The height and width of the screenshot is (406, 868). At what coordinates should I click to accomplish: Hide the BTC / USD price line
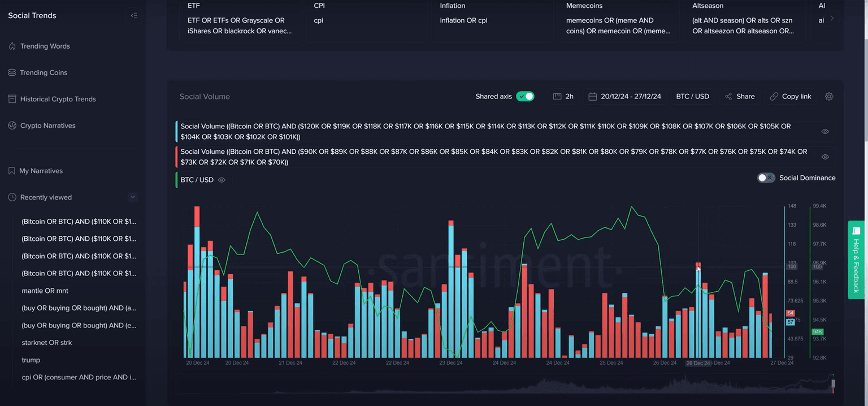point(222,180)
